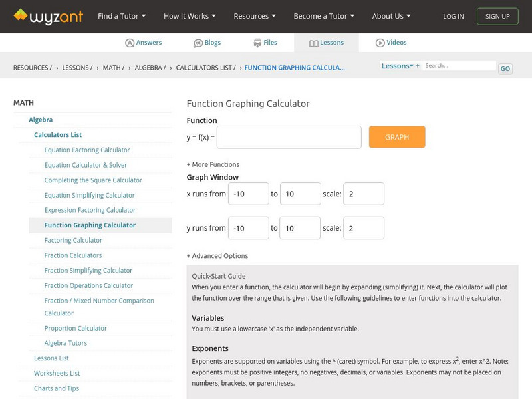Open Proportion Calculator link
This screenshot has height=399, width=532.
point(75,328)
